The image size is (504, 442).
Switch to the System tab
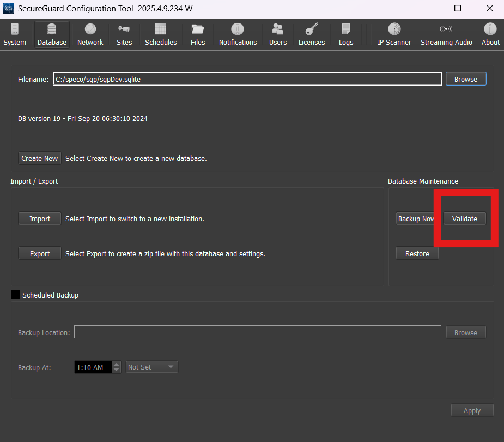pos(15,34)
